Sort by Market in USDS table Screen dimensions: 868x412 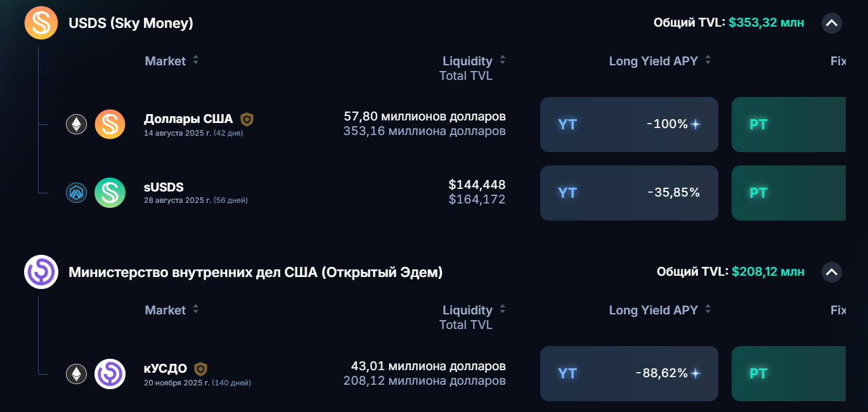(x=172, y=61)
